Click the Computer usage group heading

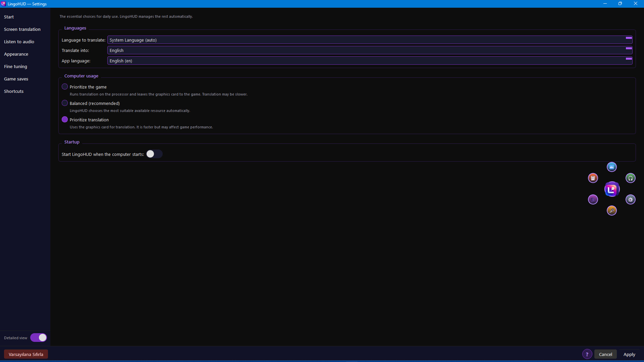pos(81,76)
